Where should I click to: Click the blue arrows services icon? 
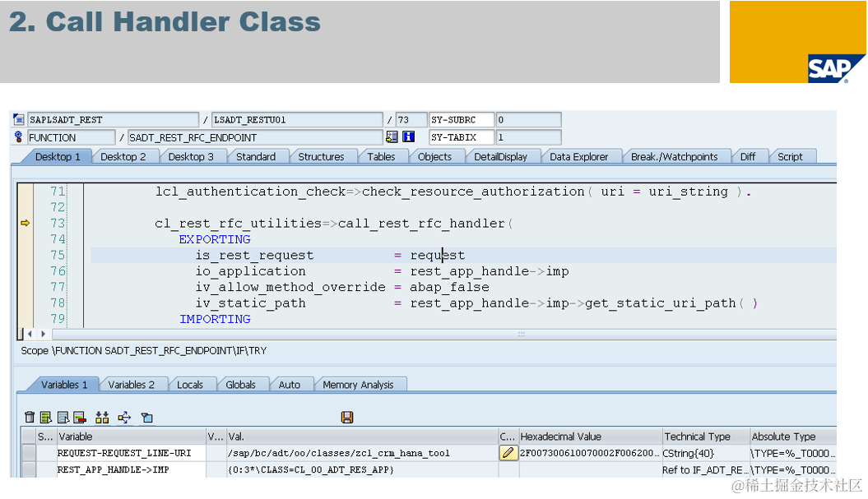pos(124,418)
